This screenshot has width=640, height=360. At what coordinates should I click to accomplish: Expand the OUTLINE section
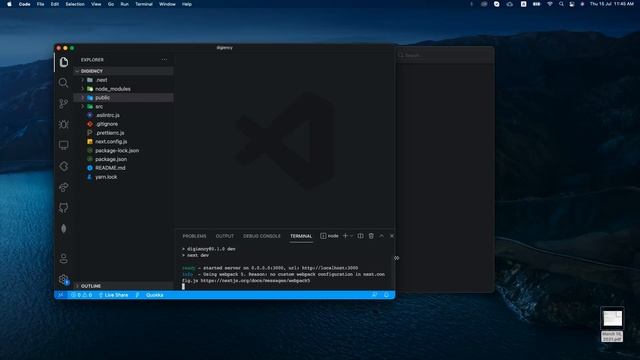coord(123,286)
